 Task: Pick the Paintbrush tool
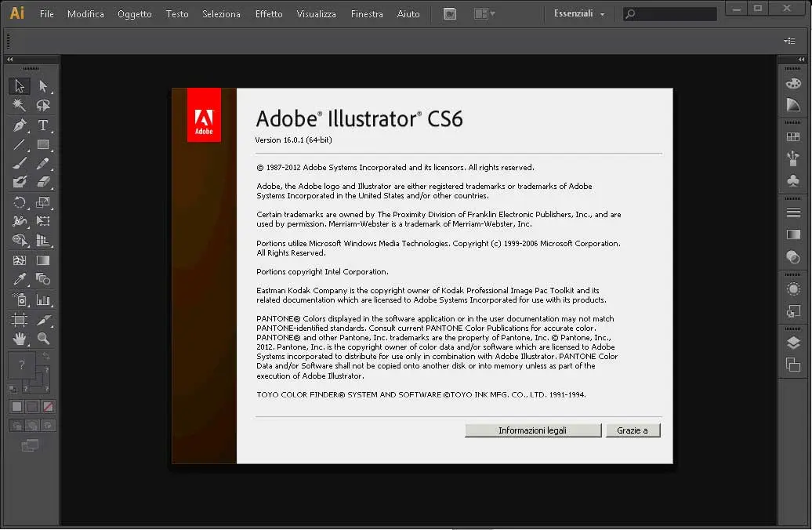point(19,164)
